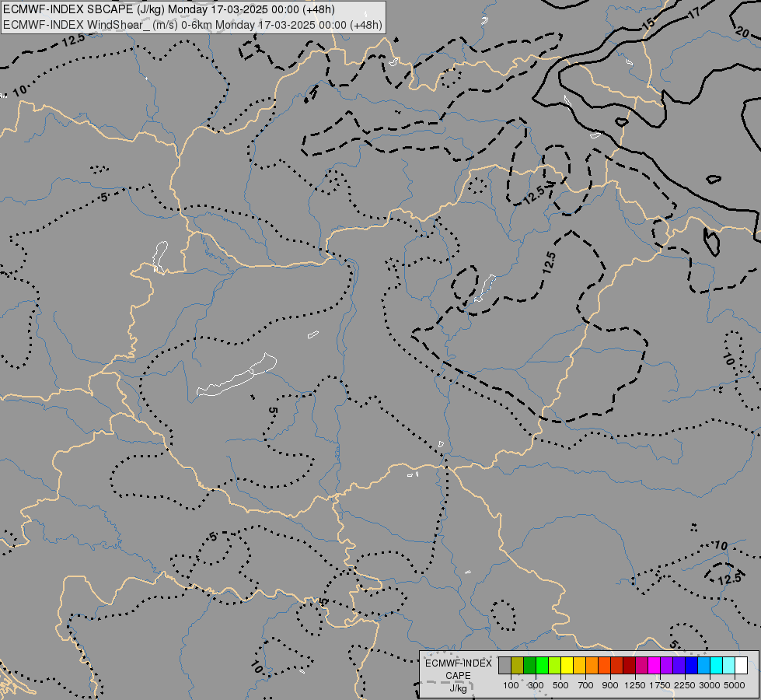
Task: Click the white swatch ending the legend
Action: point(741,665)
